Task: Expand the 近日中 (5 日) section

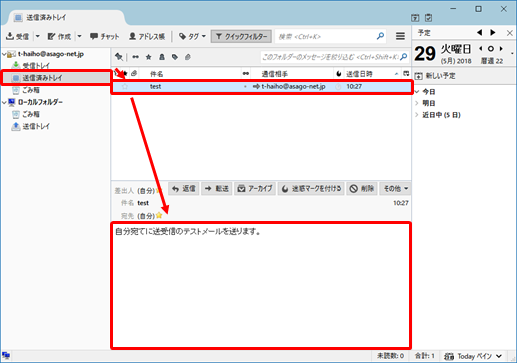Action: [417, 115]
